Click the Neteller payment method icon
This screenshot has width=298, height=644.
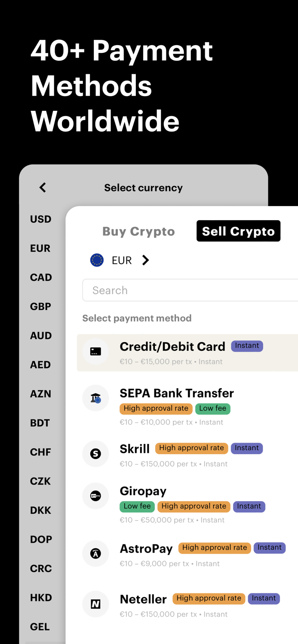tap(95, 604)
